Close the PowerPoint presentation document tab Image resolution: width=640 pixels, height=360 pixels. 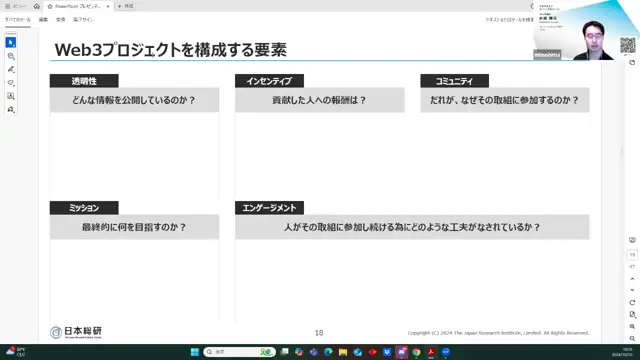tap(108, 6)
